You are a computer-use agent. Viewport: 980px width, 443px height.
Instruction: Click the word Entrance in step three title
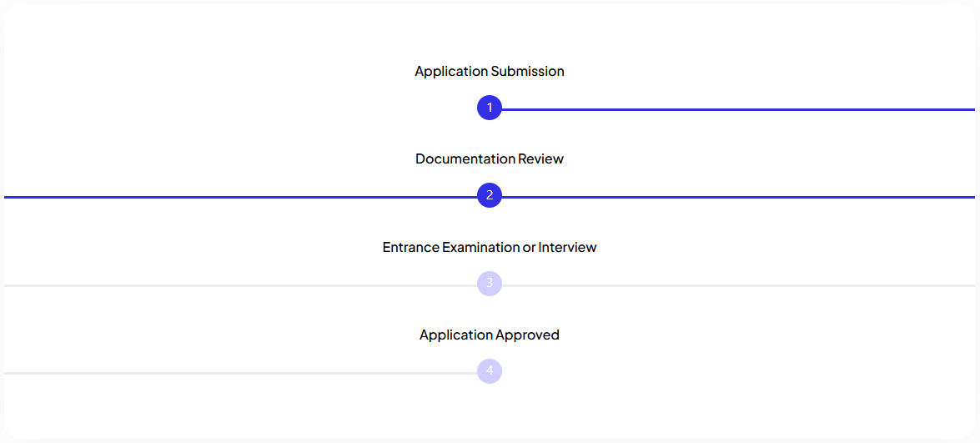[410, 247]
